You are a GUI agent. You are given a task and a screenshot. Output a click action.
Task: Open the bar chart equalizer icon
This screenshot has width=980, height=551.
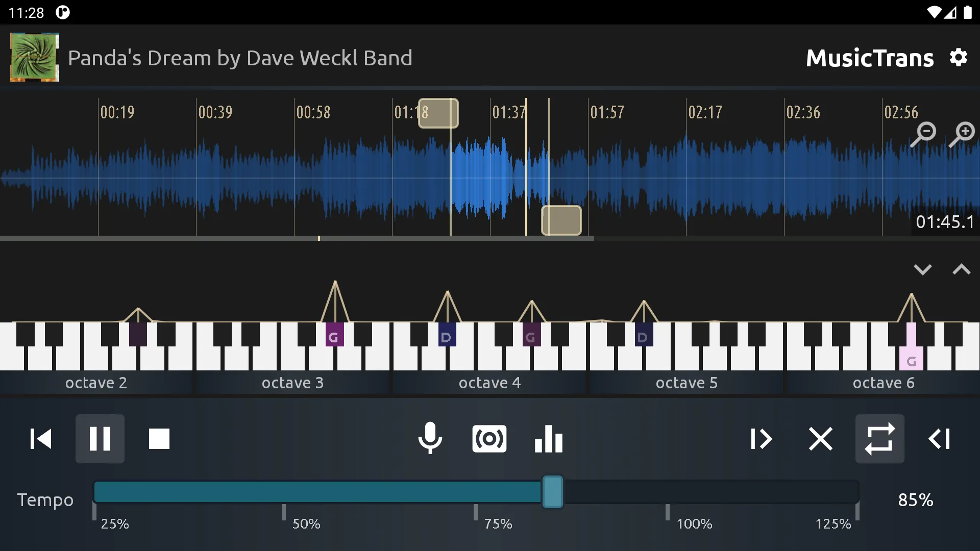click(x=549, y=439)
